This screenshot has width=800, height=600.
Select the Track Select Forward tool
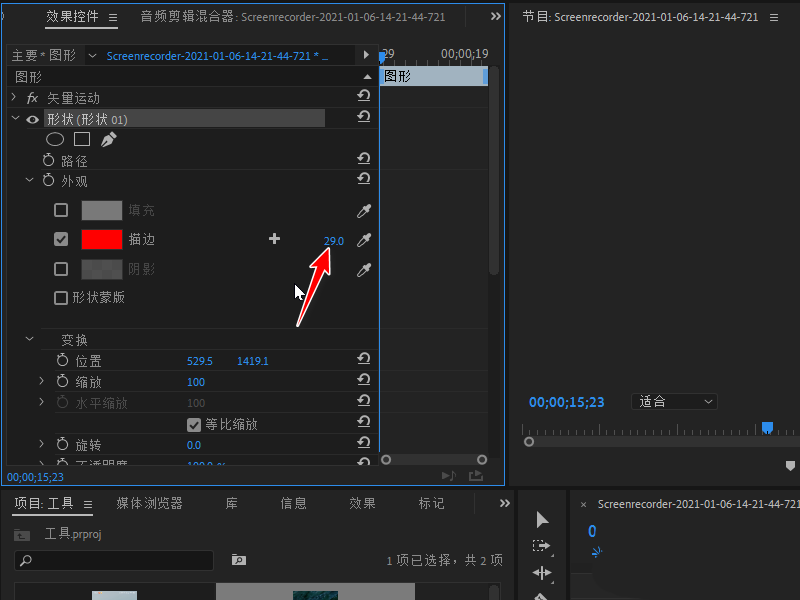pyautogui.click(x=541, y=546)
